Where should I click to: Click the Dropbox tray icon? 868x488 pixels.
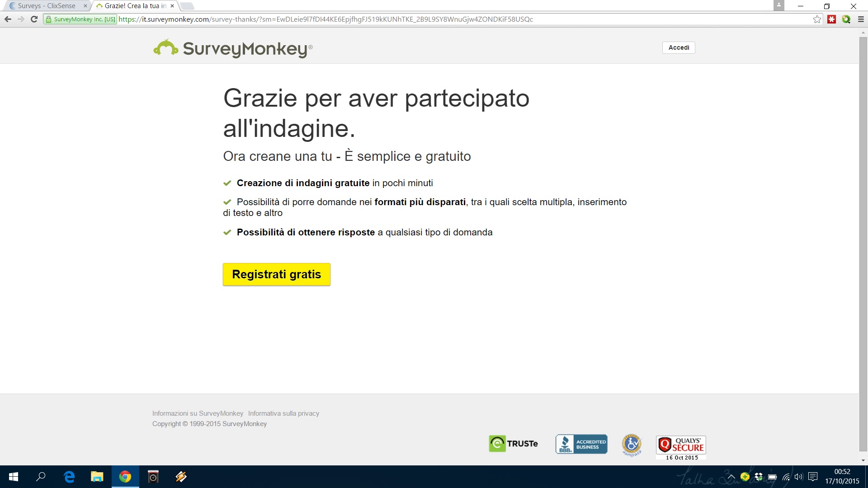(x=759, y=477)
